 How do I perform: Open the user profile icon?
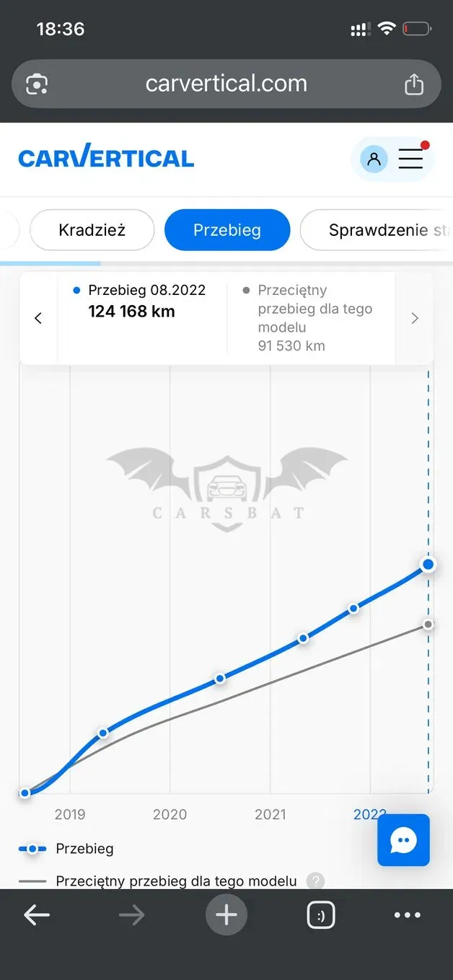pos(374,159)
